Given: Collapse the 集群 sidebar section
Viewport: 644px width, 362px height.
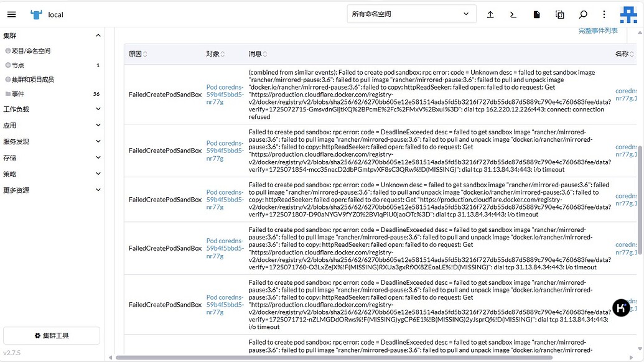Looking at the screenshot, I should (x=97, y=35).
